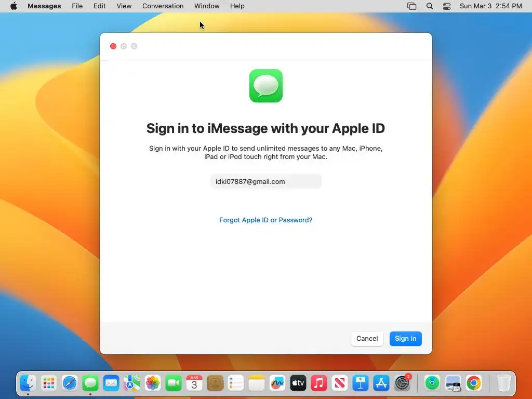Open the Conversation menu
The height and width of the screenshot is (399, 532).
pos(163,6)
